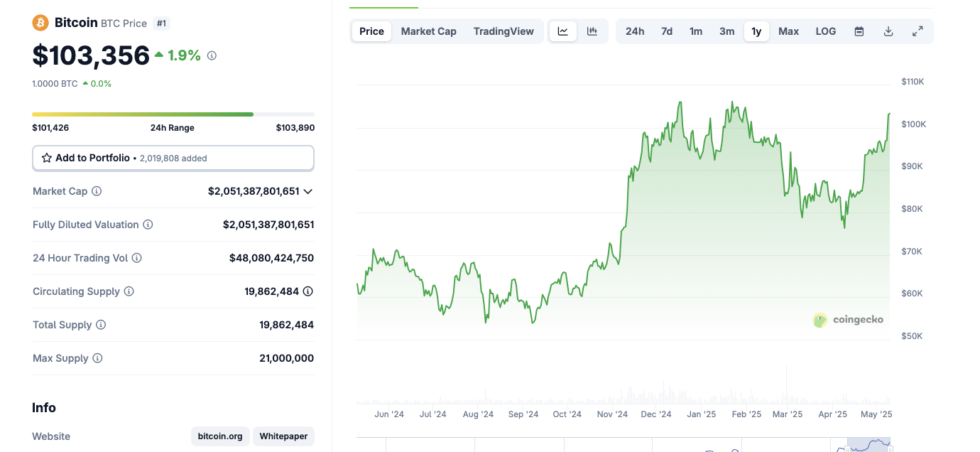The image size is (980, 452).
Task: Click the Total Supply 19,862,484 value
Action: pos(287,325)
